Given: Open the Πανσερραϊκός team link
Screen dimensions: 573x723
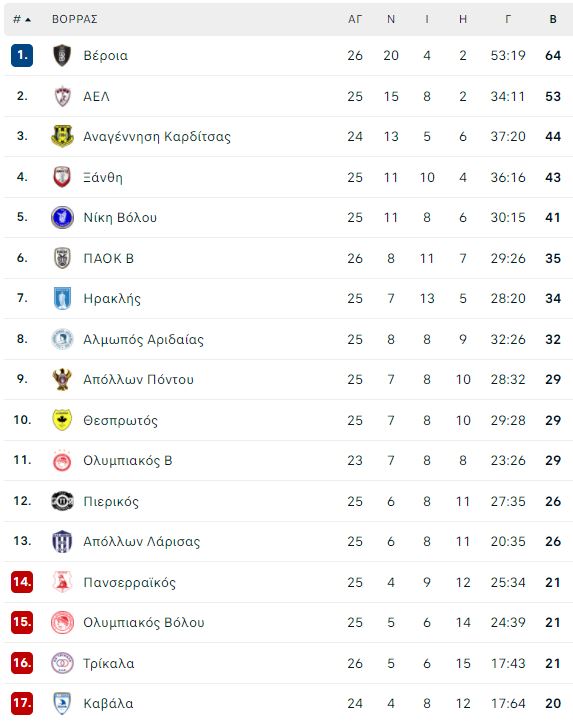Looking at the screenshot, I should point(130,583).
